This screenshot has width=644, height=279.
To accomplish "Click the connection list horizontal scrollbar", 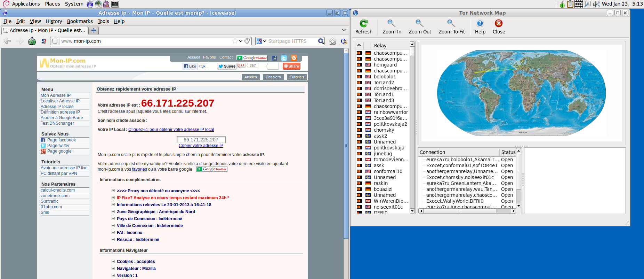I will [467, 211].
